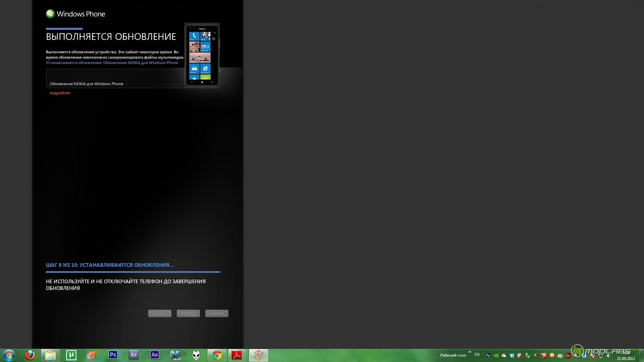
Task: Select the Обновление NOKIA для Windows Phone item
Action: point(115,78)
